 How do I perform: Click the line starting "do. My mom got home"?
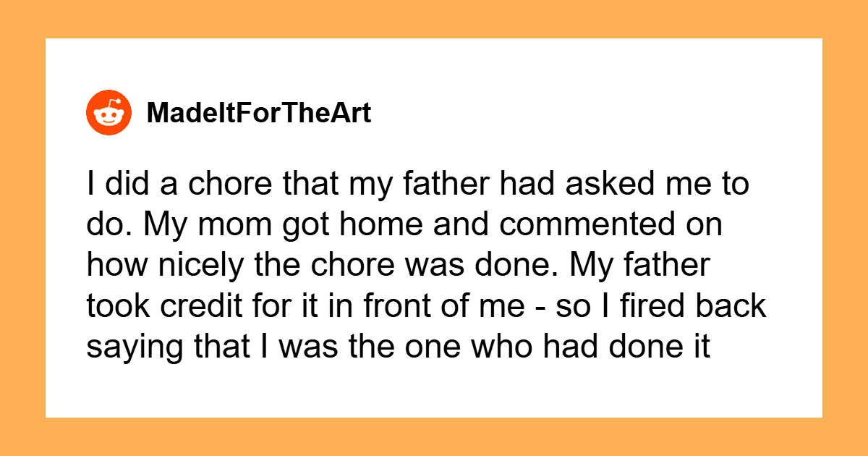[405, 226]
